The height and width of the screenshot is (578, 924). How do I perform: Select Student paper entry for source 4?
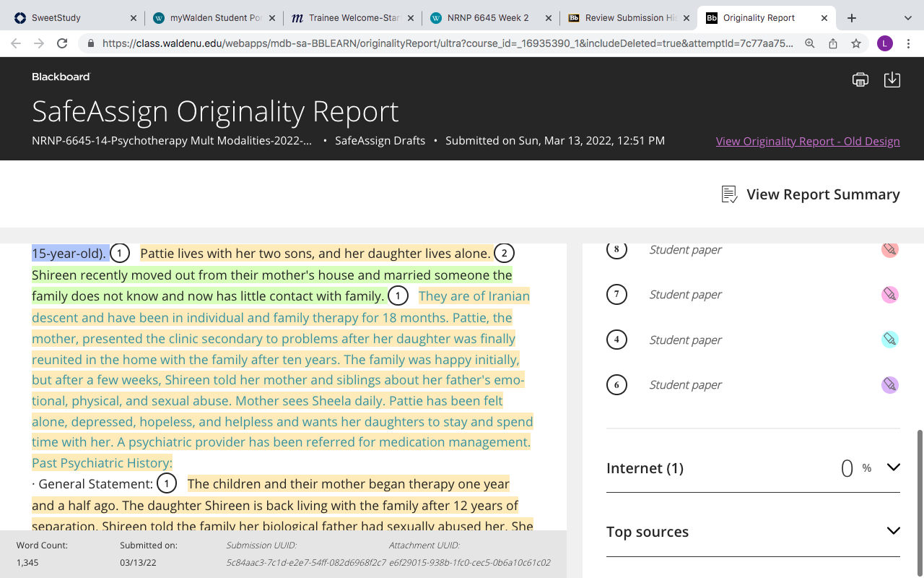[685, 340]
